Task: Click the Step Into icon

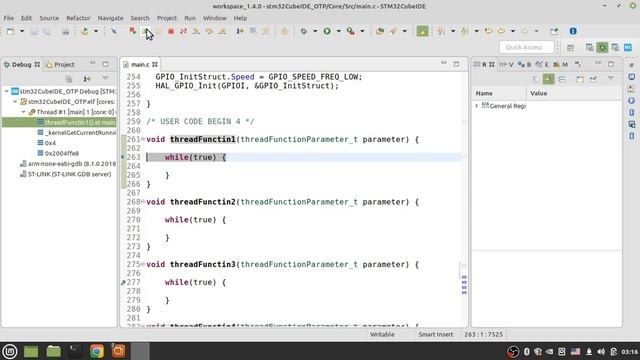Action: click(x=196, y=31)
